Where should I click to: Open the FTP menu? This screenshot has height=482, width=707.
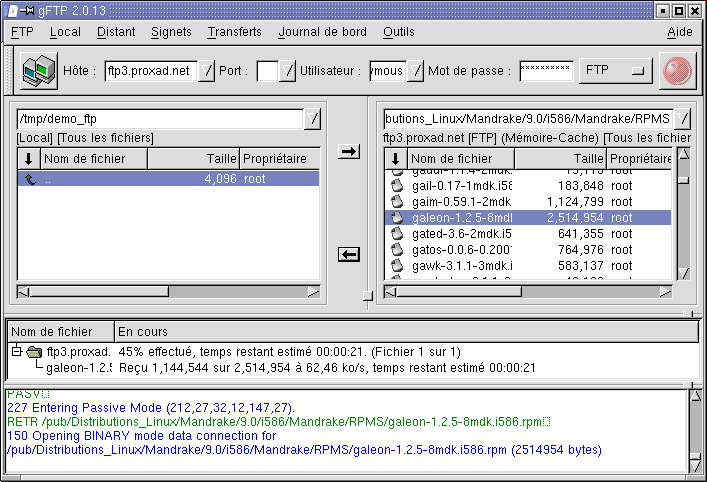pyautogui.click(x=22, y=32)
